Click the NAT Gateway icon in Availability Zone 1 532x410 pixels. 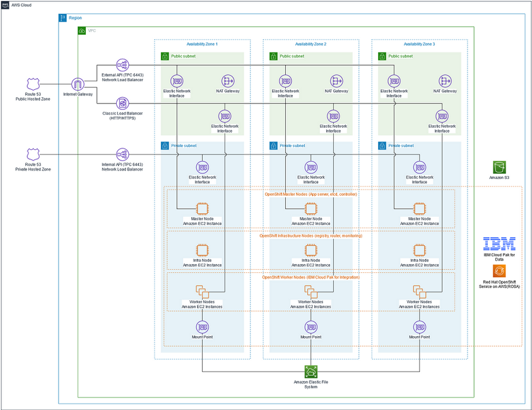point(228,81)
